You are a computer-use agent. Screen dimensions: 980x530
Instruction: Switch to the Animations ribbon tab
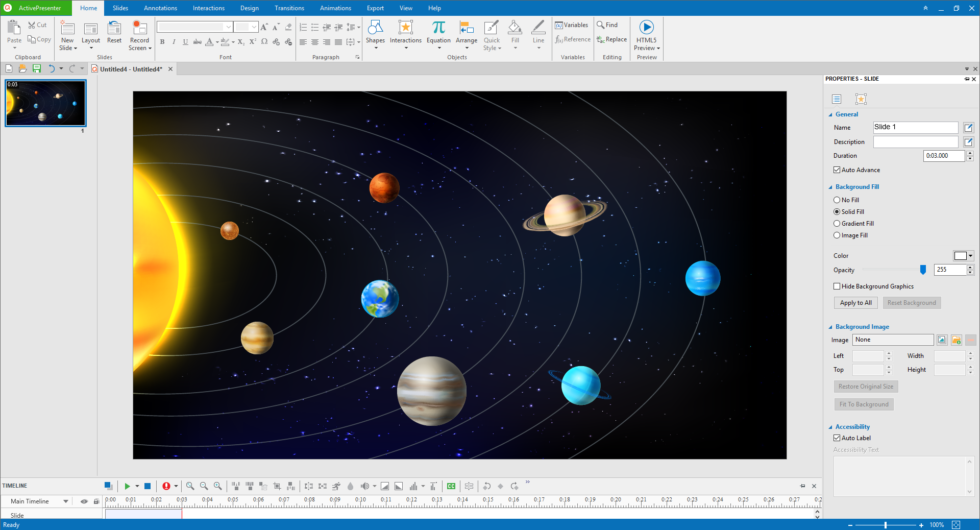coord(335,7)
